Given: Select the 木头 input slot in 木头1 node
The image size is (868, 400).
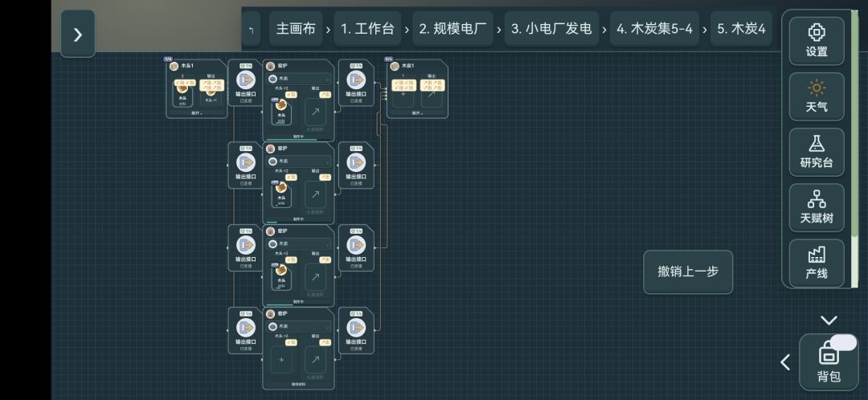Looking at the screenshot, I should pos(182,95).
